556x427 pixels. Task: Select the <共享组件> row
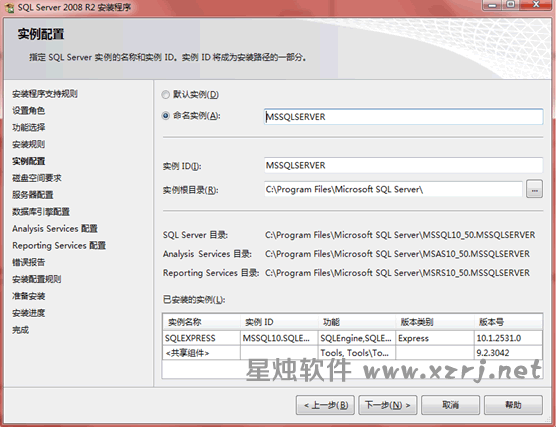pyautogui.click(x=352, y=353)
